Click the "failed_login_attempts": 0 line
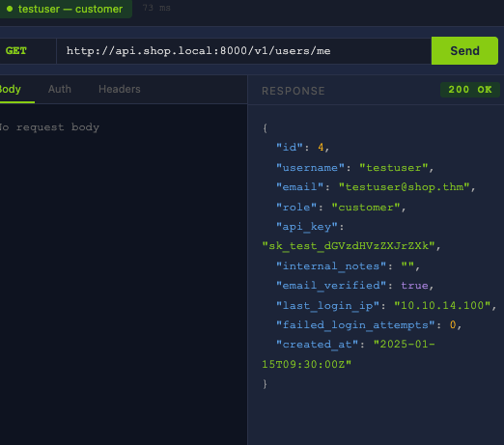The height and width of the screenshot is (445, 504). pos(369,325)
